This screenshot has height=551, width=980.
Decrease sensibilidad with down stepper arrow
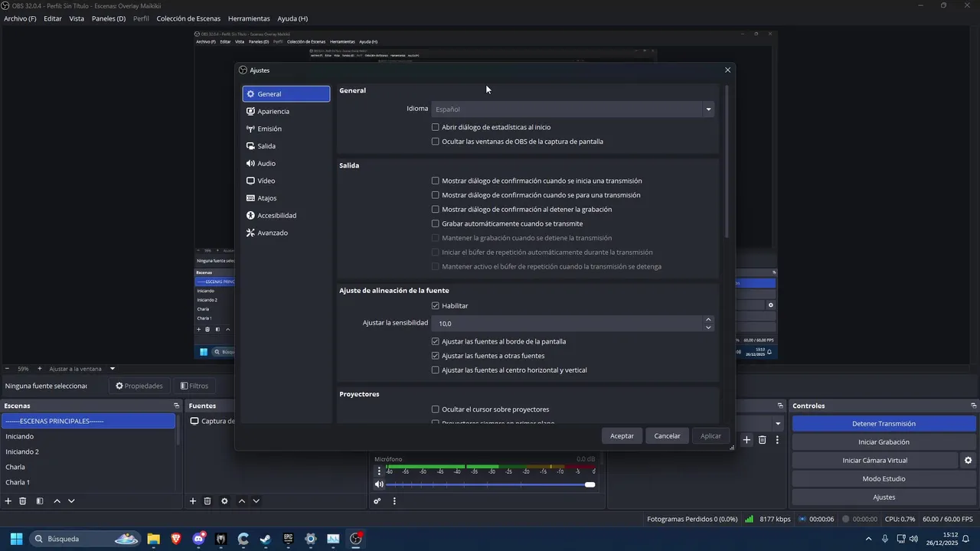click(708, 328)
